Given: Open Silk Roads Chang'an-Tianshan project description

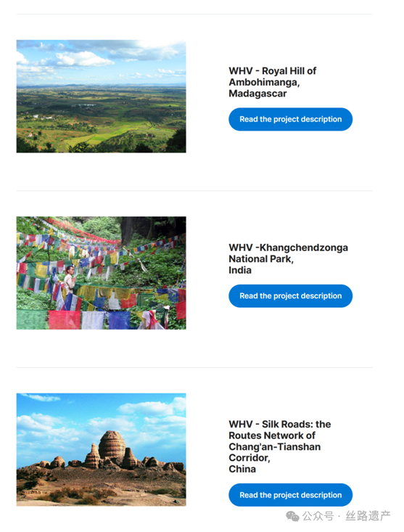Looking at the screenshot, I should pos(290,495).
